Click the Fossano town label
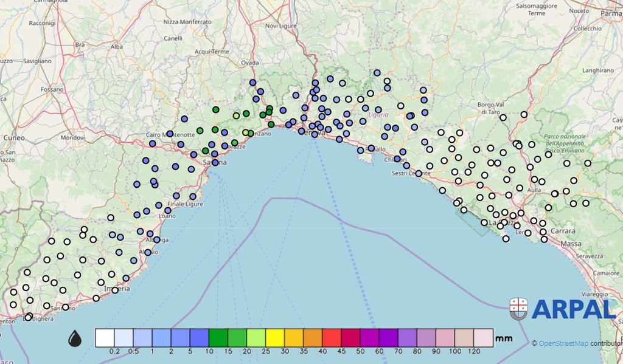This screenshot has width=623, height=364. tap(52, 89)
